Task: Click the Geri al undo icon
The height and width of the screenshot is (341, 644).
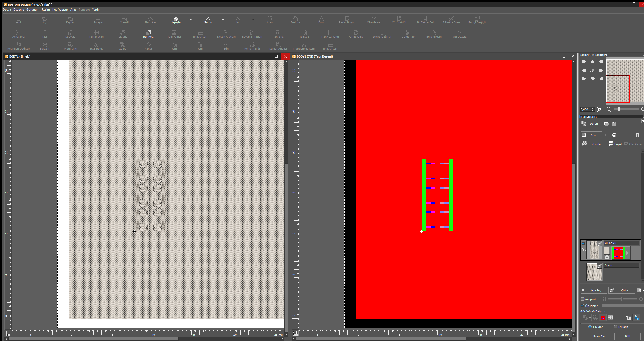Action: coord(208,19)
